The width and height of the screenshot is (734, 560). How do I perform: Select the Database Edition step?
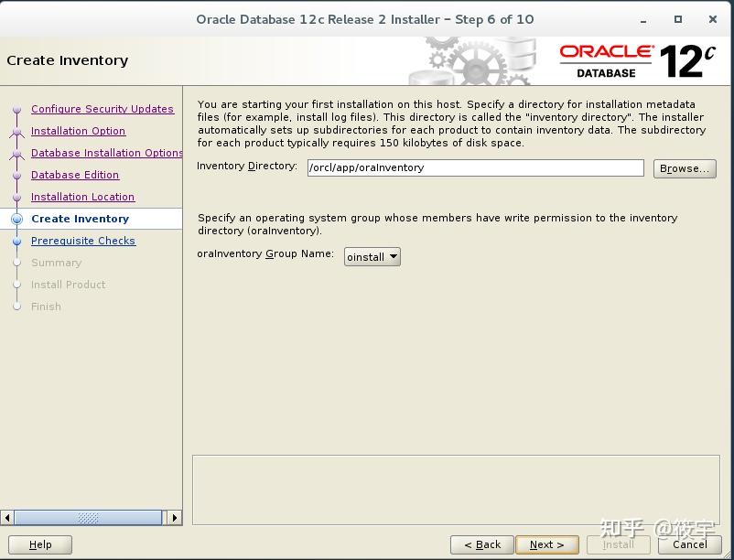pyautogui.click(x=74, y=175)
